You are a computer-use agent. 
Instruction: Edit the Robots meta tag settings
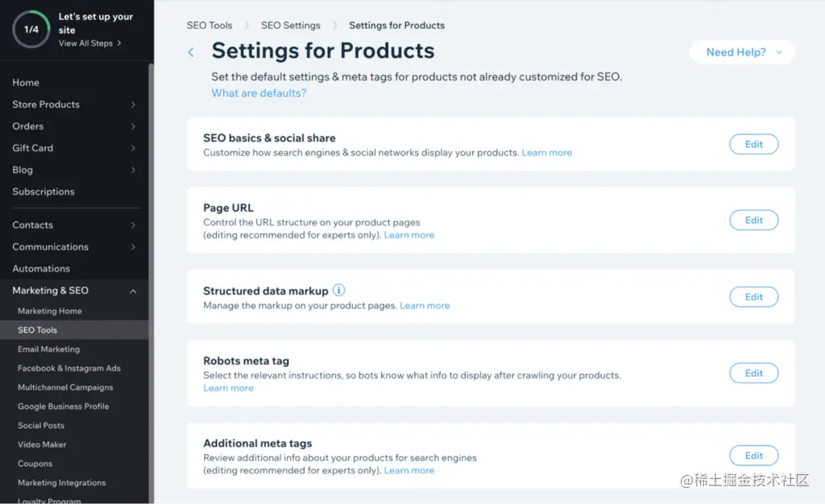[753, 373]
